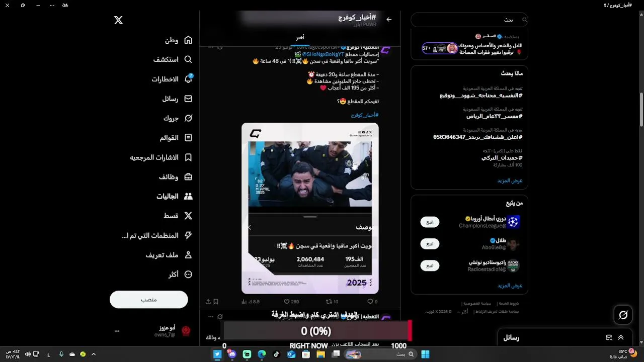
Task: Open More (أكثر) circle icon
Action: (188, 275)
